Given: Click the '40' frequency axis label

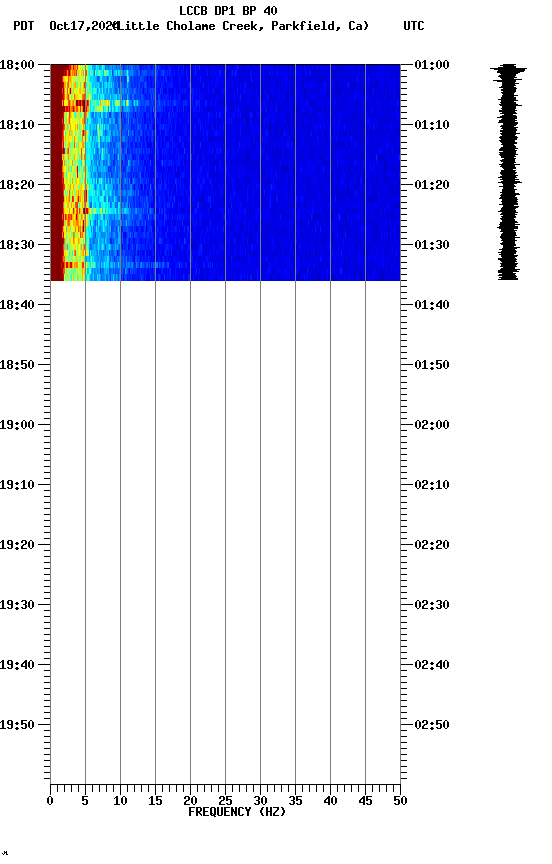Looking at the screenshot, I should (x=330, y=801).
